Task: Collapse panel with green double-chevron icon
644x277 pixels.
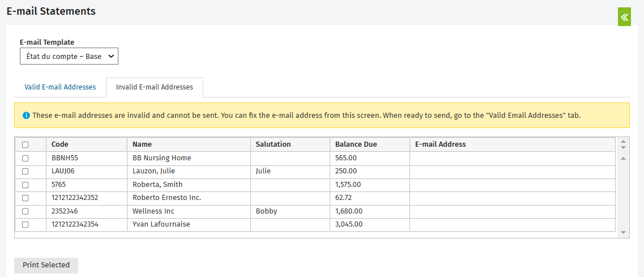Action: pyautogui.click(x=624, y=17)
